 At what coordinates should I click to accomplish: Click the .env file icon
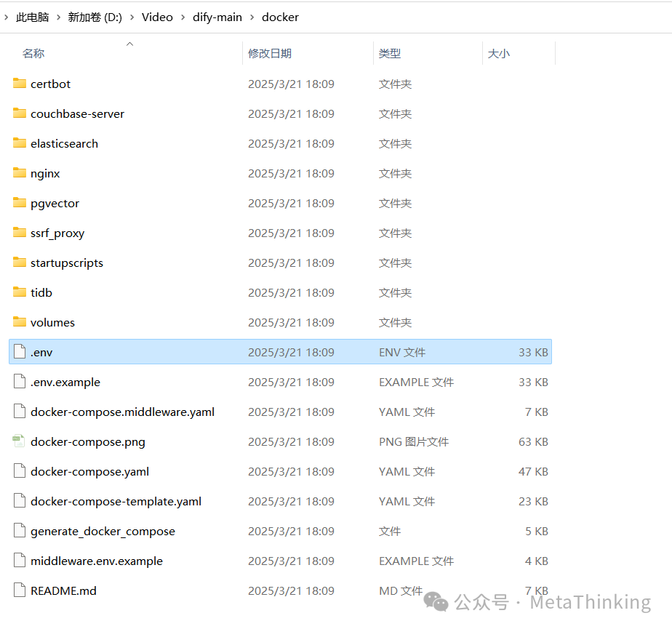coord(20,351)
